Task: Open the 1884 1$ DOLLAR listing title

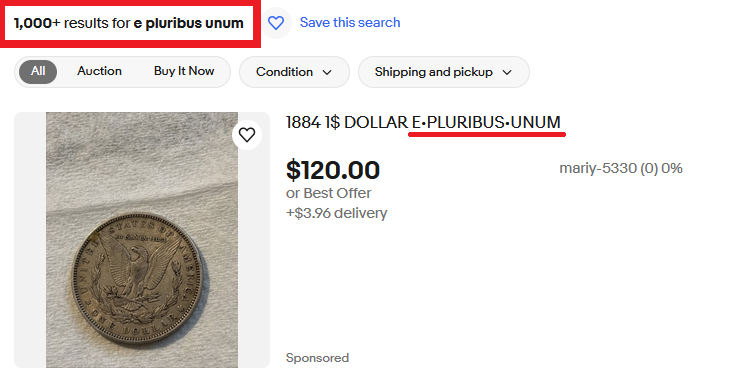Action: click(423, 122)
